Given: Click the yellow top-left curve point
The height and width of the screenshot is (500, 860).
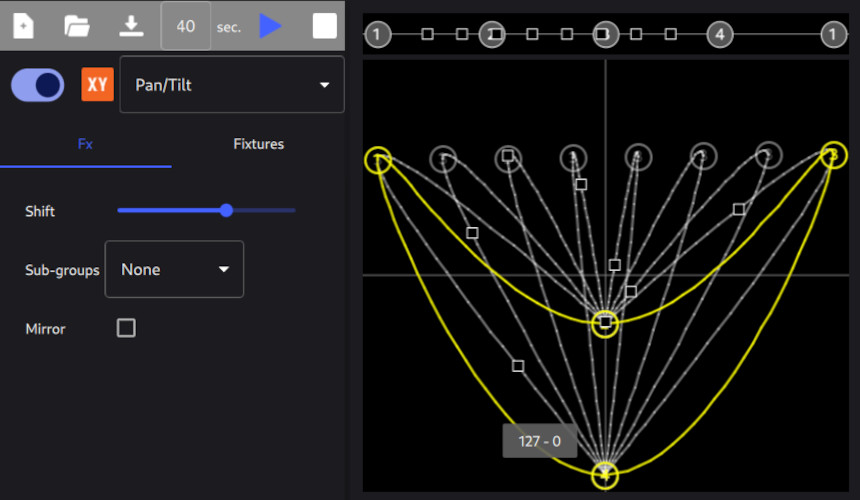Looking at the screenshot, I should pyautogui.click(x=377, y=159).
